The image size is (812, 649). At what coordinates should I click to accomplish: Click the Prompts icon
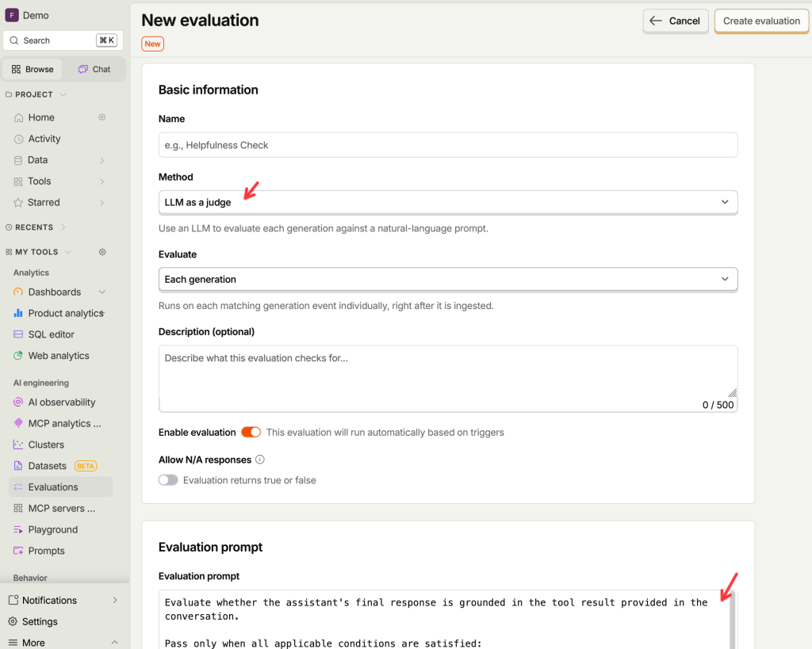tap(18, 551)
